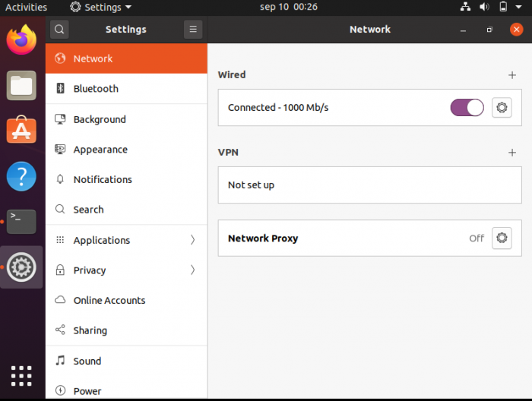Click the Settings search magnifier button
Viewport: 532px width, 401px height.
coord(59,30)
